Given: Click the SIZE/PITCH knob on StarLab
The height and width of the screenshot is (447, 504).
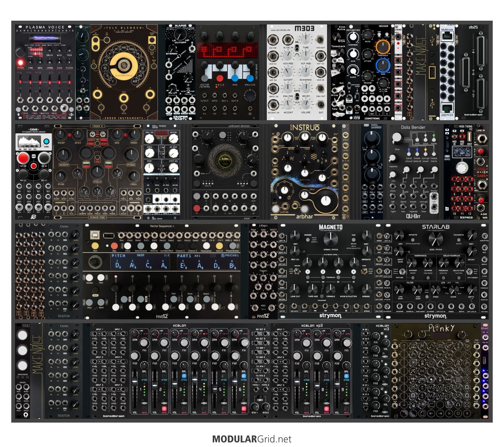Looking at the screenshot, I should (436, 238).
